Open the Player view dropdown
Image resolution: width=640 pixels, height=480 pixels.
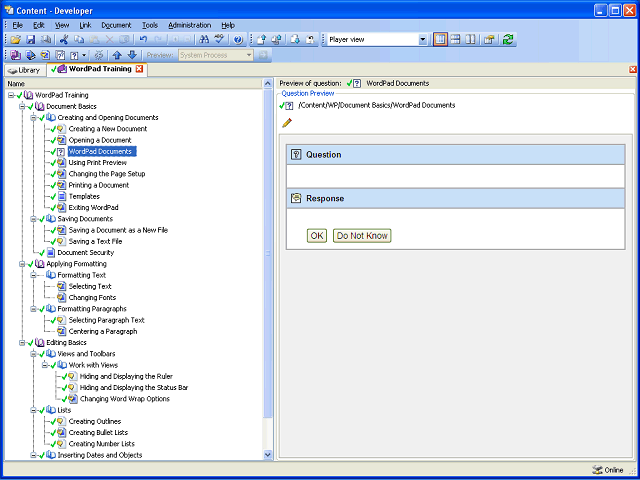click(x=423, y=40)
